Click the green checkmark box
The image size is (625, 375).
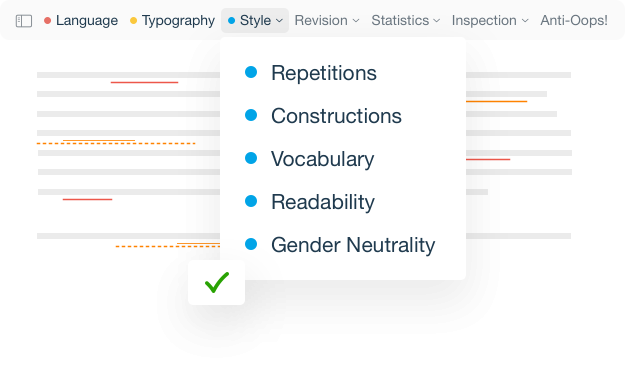216,283
